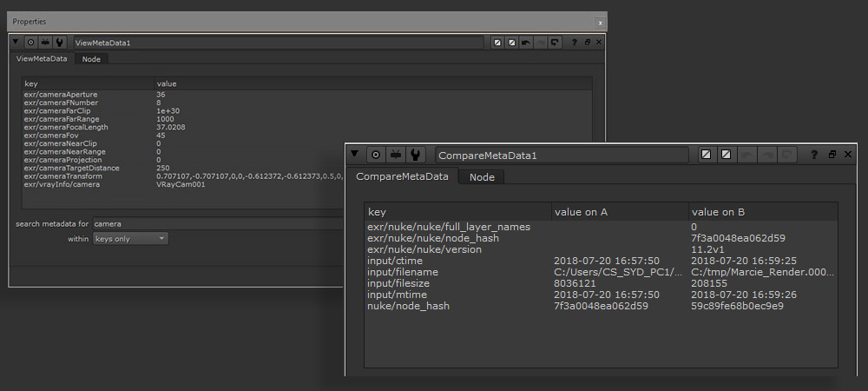
Task: Revert ViewMetaData1 panel changes
Action: pos(555,43)
